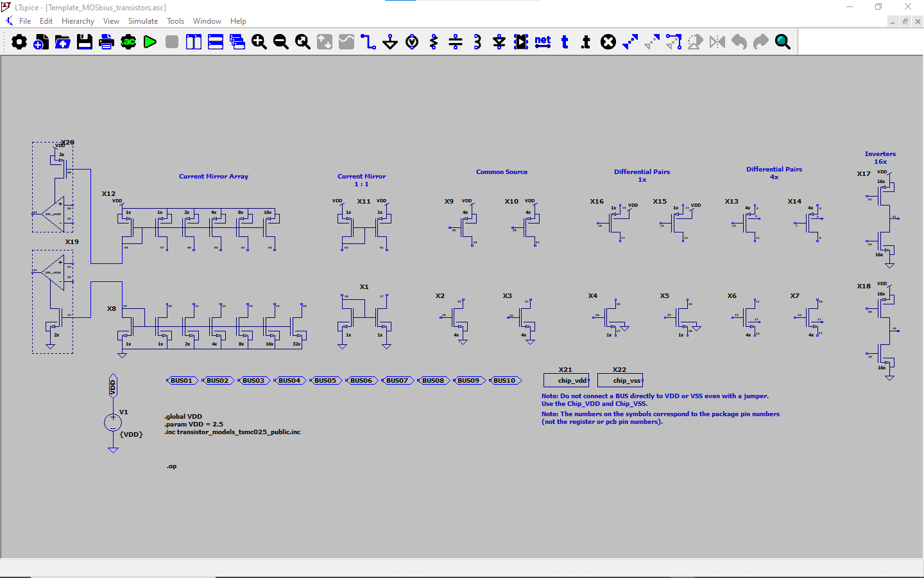
Task: Select the Place Voltage Source tool
Action: pyautogui.click(x=412, y=42)
